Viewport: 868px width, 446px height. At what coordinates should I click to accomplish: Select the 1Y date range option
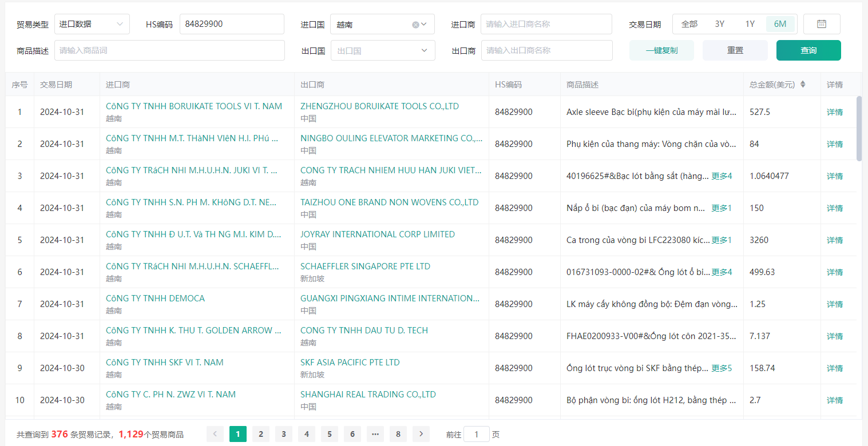[x=750, y=24]
